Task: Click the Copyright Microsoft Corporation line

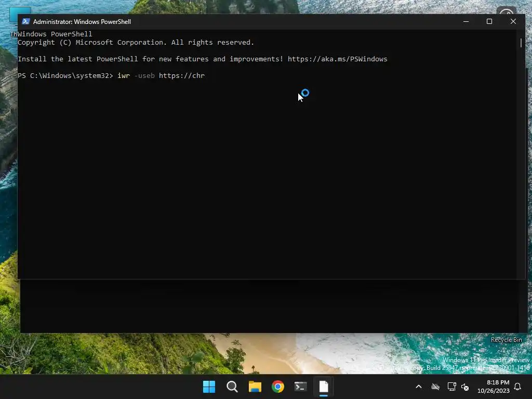Action: (x=136, y=43)
